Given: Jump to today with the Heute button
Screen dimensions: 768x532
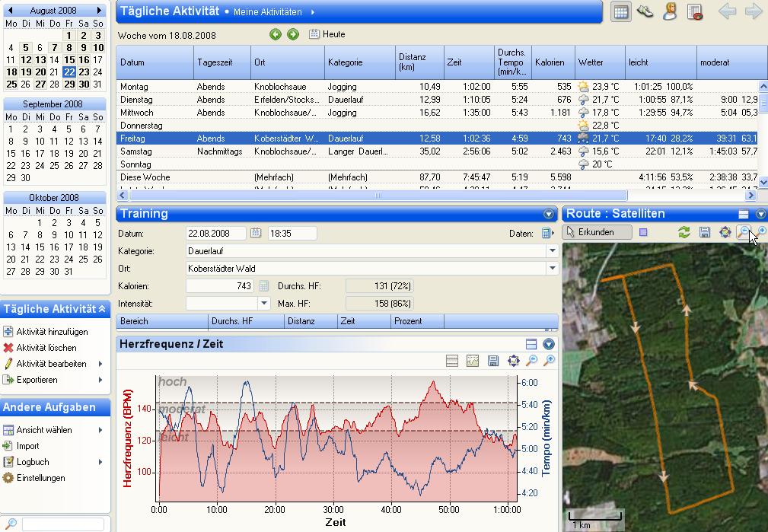Looking at the screenshot, I should (x=327, y=34).
